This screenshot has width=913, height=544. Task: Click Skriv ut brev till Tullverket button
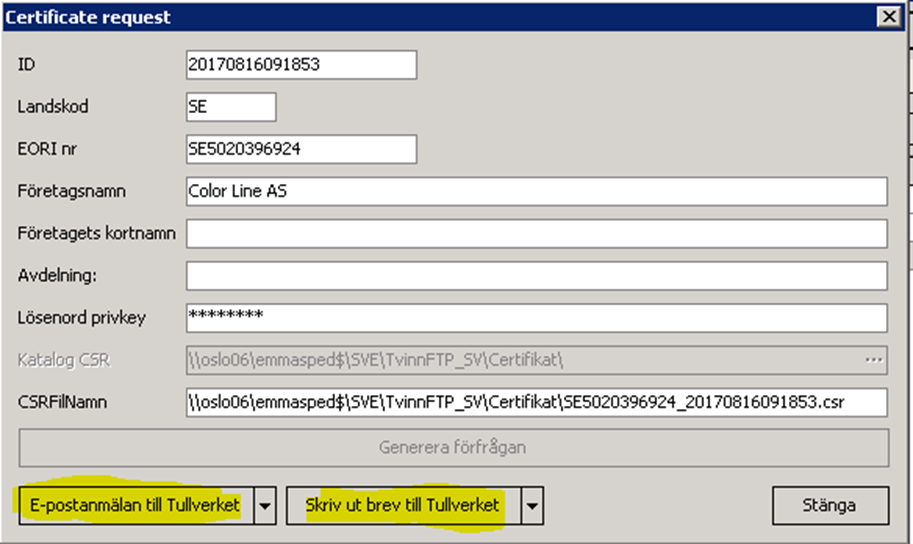pyautogui.click(x=404, y=506)
